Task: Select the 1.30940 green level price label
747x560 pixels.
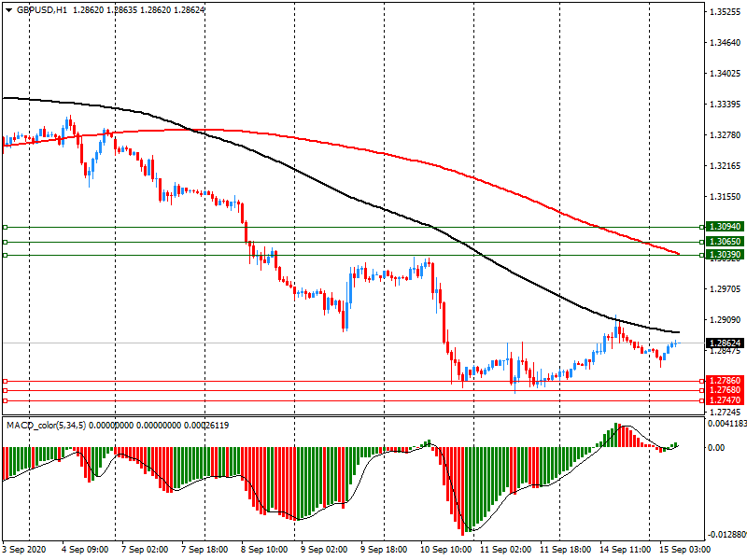Action: [x=725, y=227]
